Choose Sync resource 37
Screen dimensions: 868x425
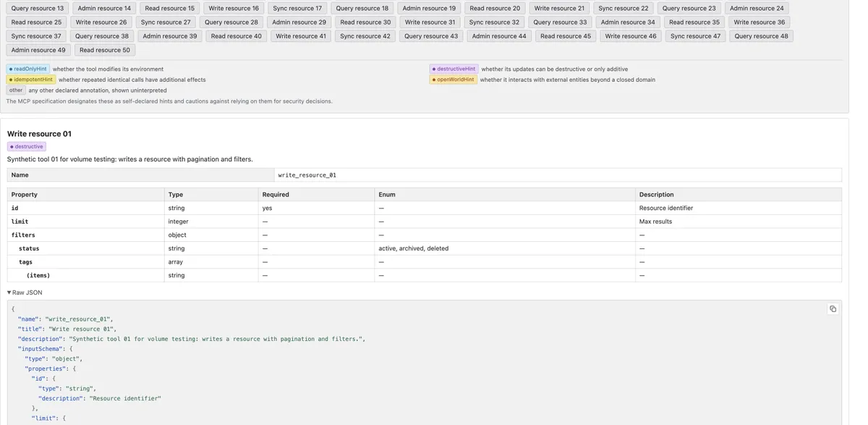point(36,35)
